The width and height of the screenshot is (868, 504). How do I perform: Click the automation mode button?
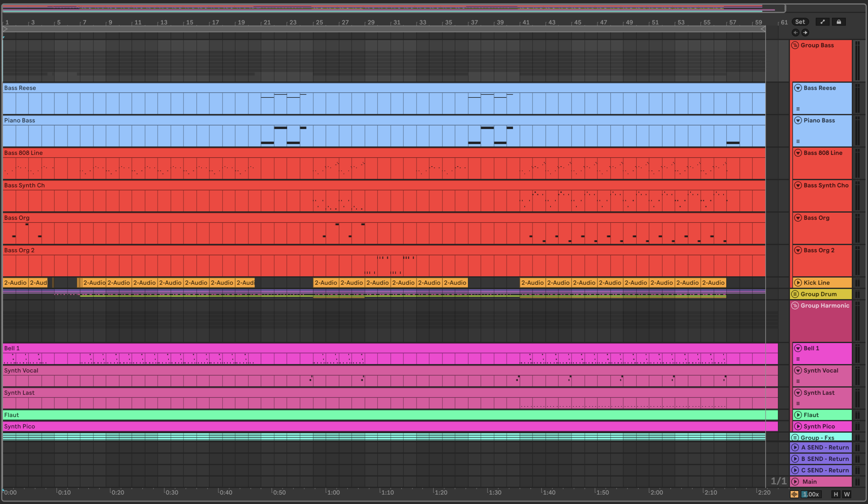[822, 22]
